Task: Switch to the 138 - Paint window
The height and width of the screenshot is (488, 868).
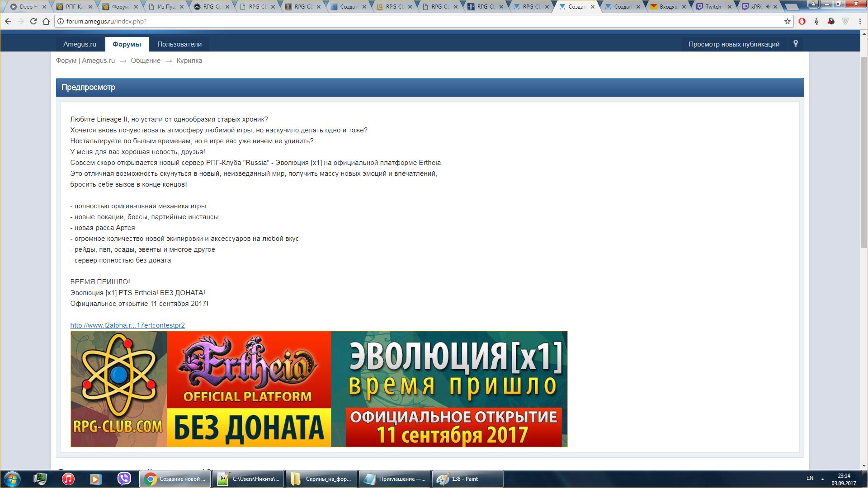Action: pos(467,479)
